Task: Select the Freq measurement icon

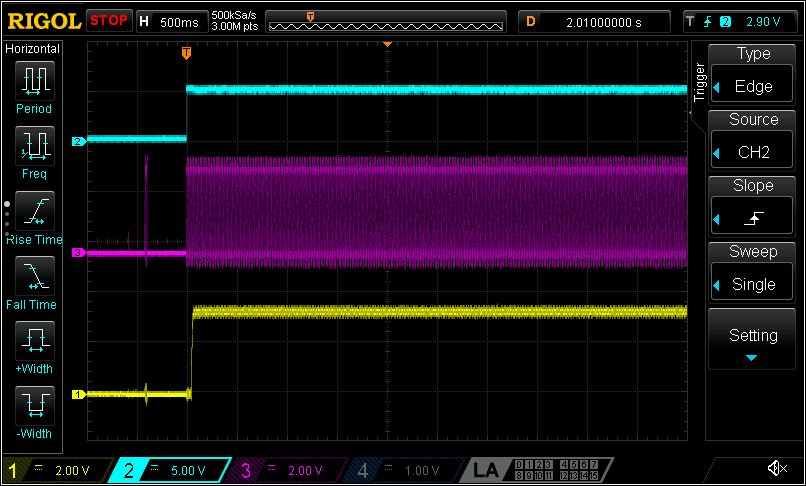Action: [34, 147]
